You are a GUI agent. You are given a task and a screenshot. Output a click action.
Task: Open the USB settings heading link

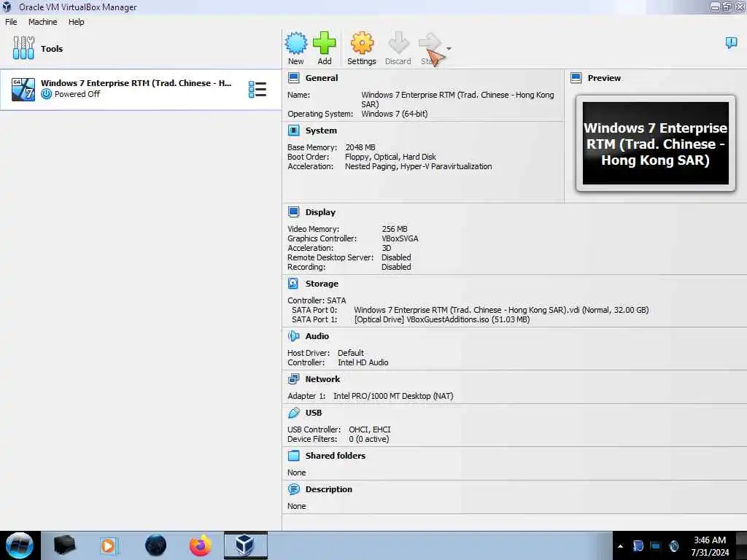(314, 413)
